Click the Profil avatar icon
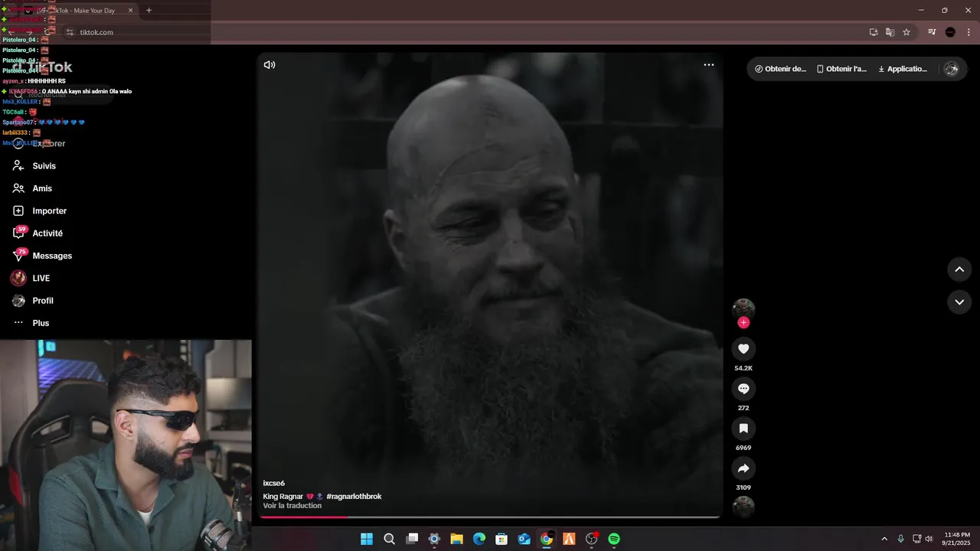Viewport: 980px width, 551px height. pos(18,301)
